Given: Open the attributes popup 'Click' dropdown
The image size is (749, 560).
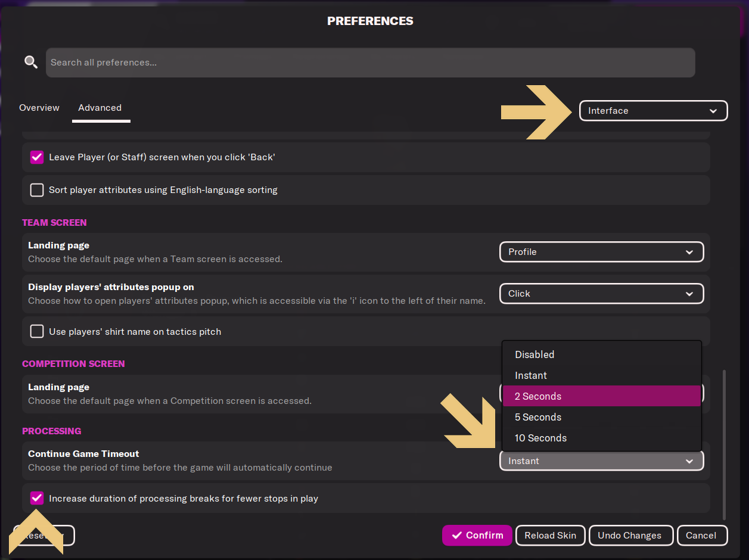Looking at the screenshot, I should (601, 294).
